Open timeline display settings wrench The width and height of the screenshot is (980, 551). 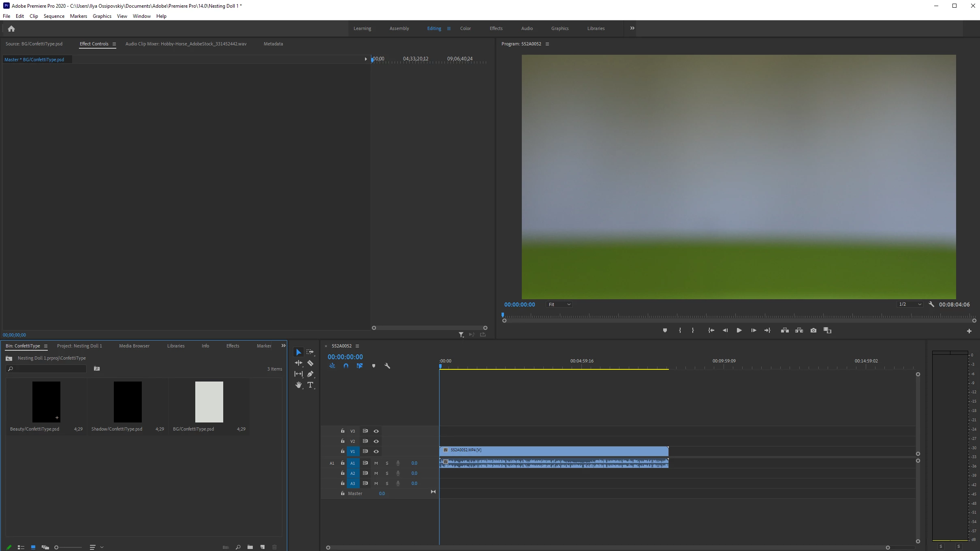[x=387, y=366]
